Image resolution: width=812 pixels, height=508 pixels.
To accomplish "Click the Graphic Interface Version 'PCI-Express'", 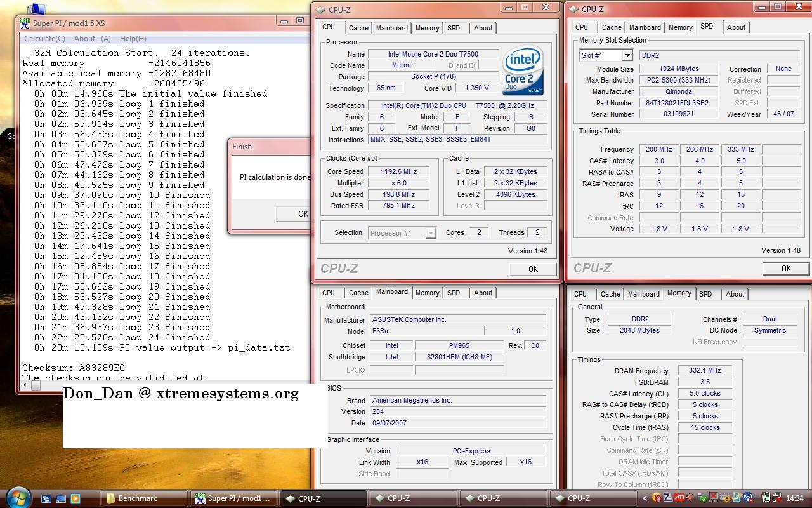I will pyautogui.click(x=470, y=451).
